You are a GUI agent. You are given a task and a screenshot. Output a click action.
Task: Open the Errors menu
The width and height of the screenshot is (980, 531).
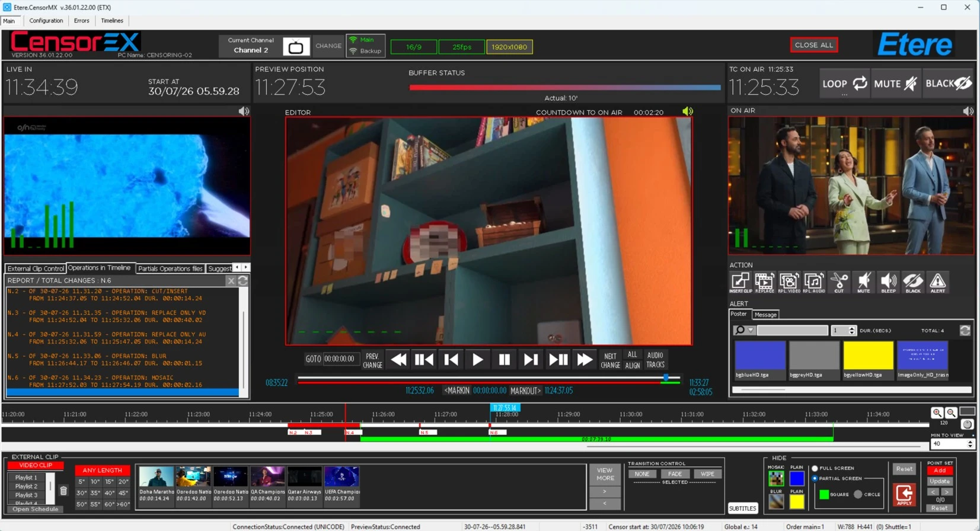coord(82,21)
